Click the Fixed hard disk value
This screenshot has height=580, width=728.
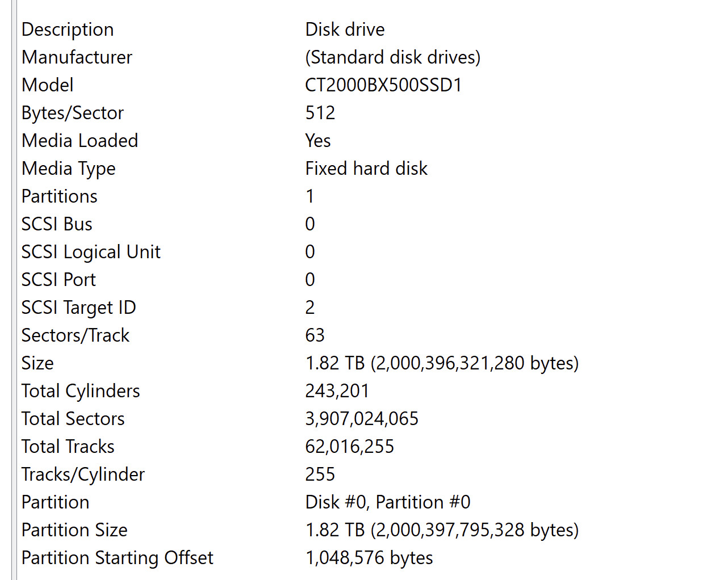coord(366,169)
